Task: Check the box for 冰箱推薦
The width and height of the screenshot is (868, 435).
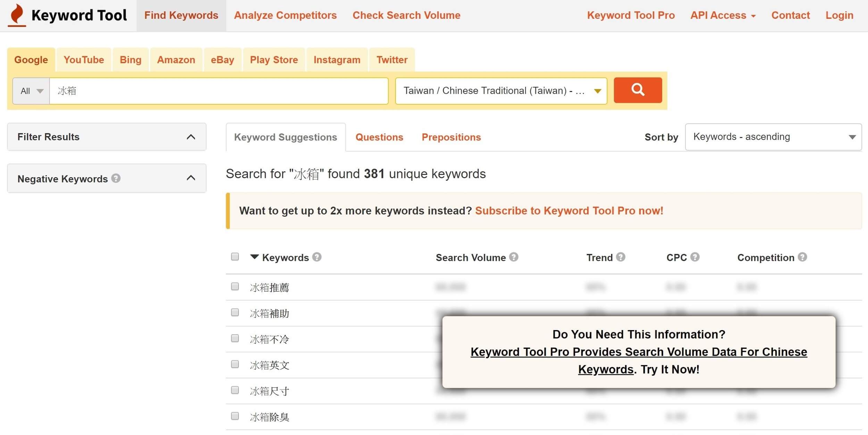Action: tap(235, 287)
